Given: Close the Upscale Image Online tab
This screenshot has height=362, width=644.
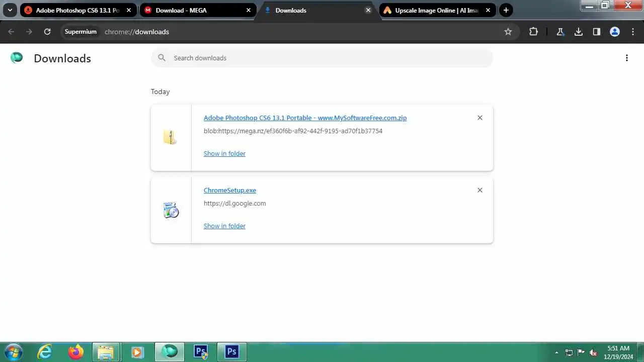Looking at the screenshot, I should 488,10.
